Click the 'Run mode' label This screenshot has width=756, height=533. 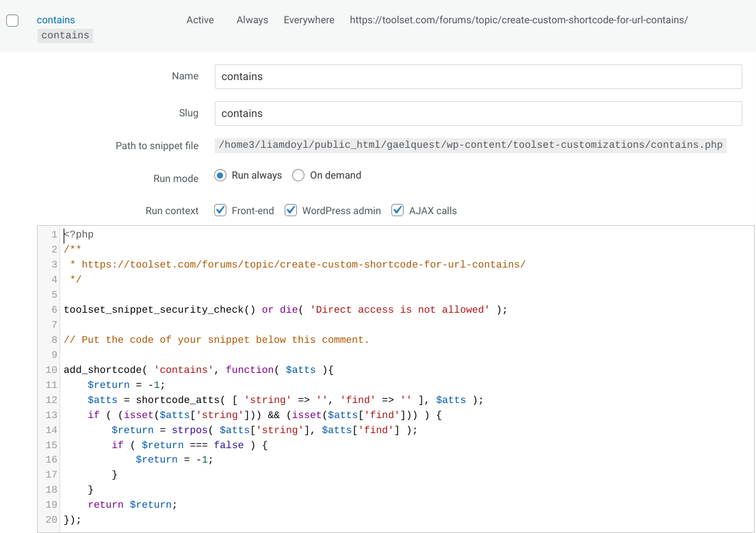pyautogui.click(x=176, y=179)
